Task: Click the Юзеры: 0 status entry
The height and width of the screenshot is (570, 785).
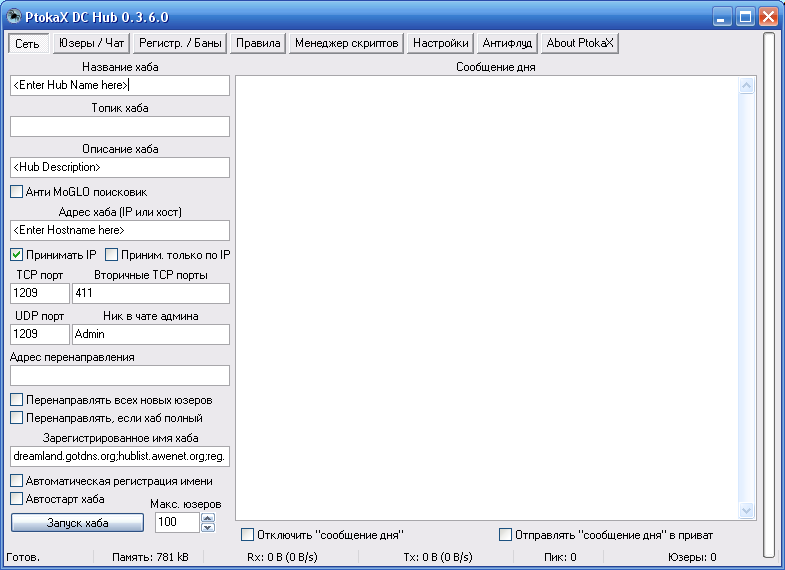Action: [x=692, y=557]
